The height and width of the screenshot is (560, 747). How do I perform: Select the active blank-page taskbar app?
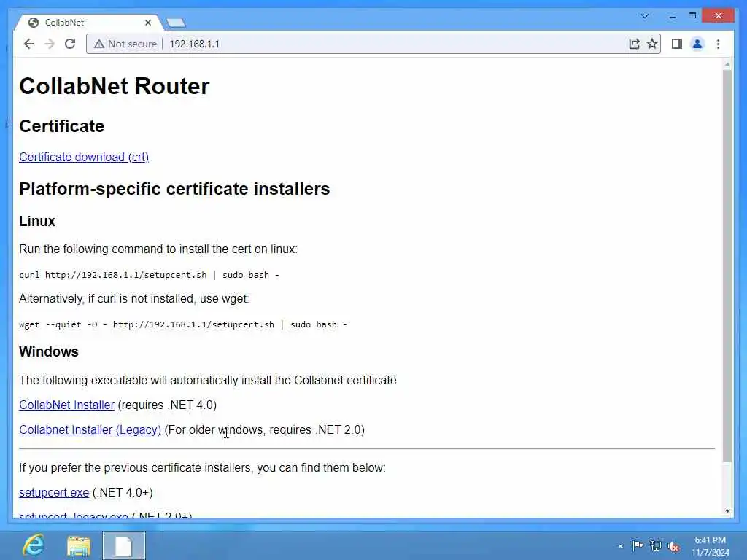(124, 545)
